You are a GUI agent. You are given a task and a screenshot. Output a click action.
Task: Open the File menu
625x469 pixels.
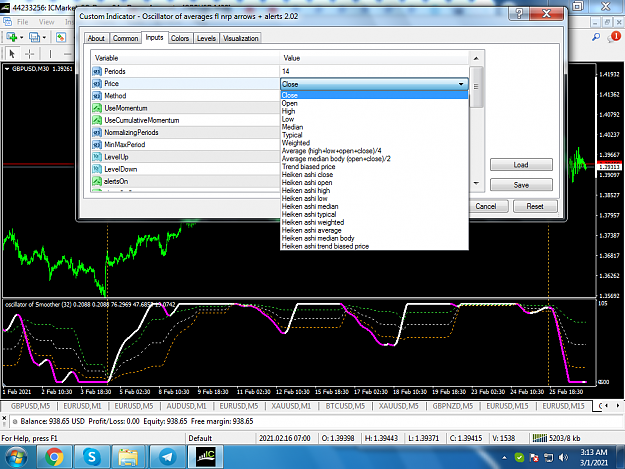point(22,22)
